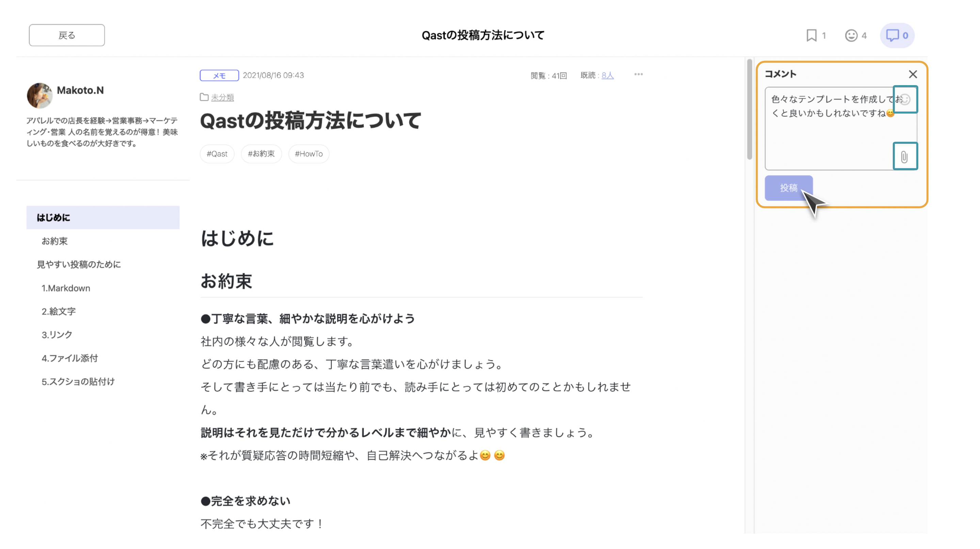Screen dimensions: 980x549
Task: Close the comment panel
Action: (x=913, y=74)
